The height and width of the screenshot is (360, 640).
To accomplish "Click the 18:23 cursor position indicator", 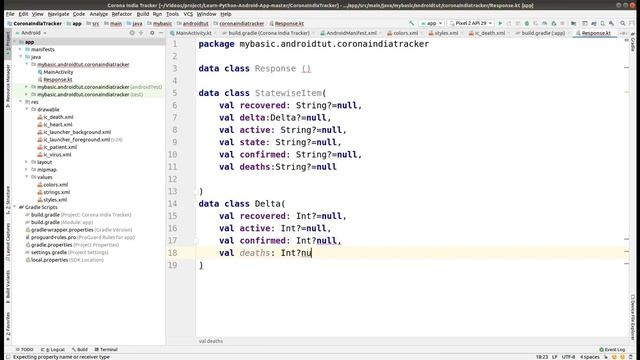I will click(542, 357).
